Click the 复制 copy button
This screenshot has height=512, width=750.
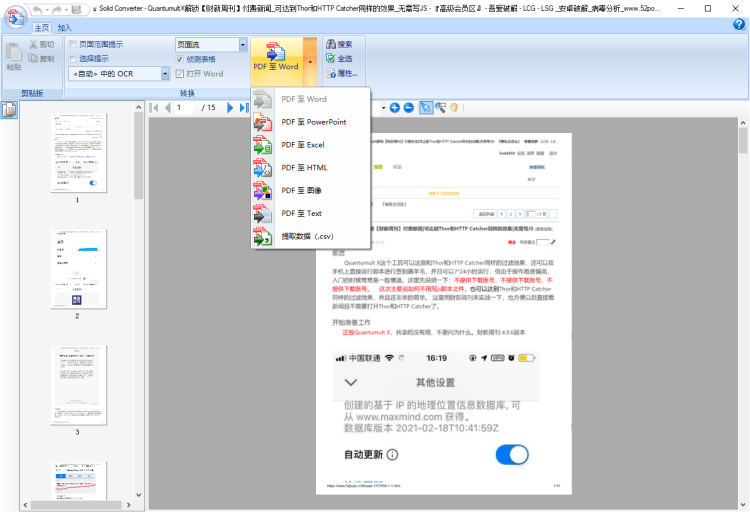pyautogui.click(x=42, y=58)
